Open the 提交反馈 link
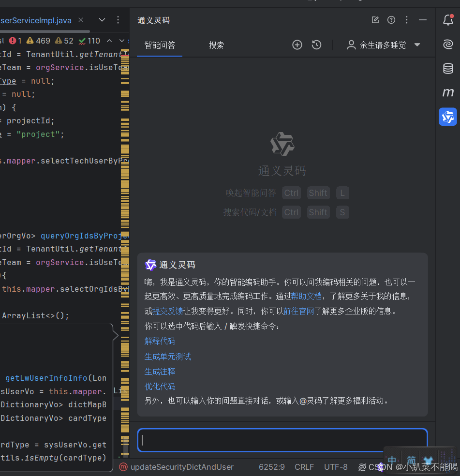The height and width of the screenshot is (476, 460). (168, 311)
